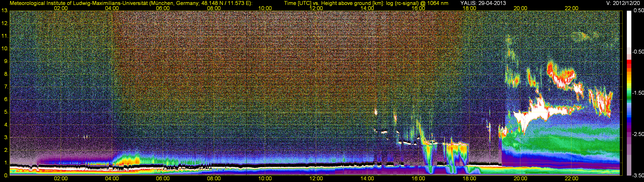Click the 16:00 label on the bottom time axis
The width and height of the screenshot is (644, 182).
coord(418,179)
